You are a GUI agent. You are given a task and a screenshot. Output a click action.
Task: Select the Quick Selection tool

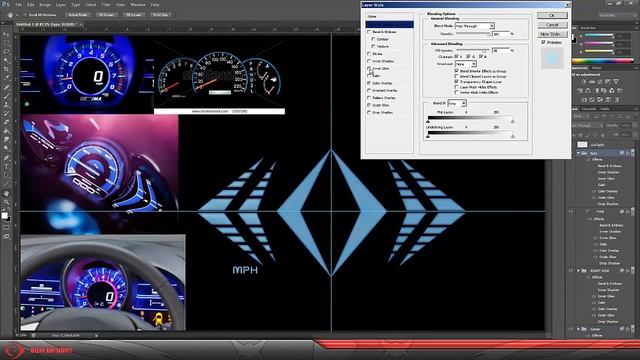point(6,60)
